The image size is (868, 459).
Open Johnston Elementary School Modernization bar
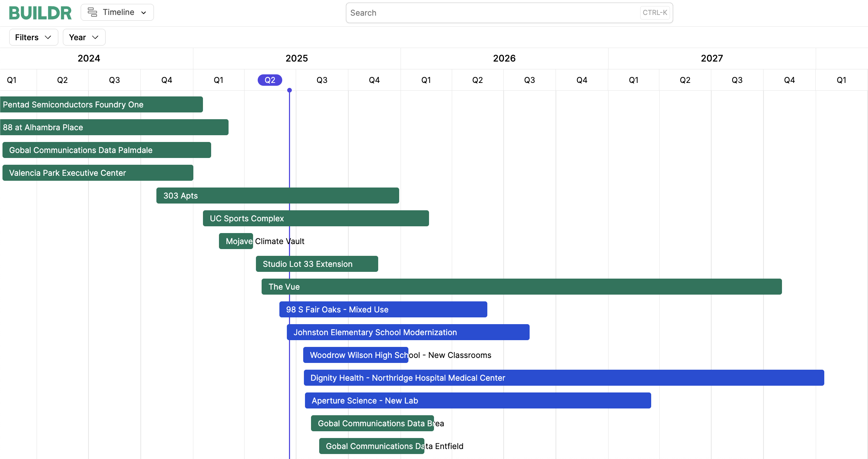(x=408, y=332)
